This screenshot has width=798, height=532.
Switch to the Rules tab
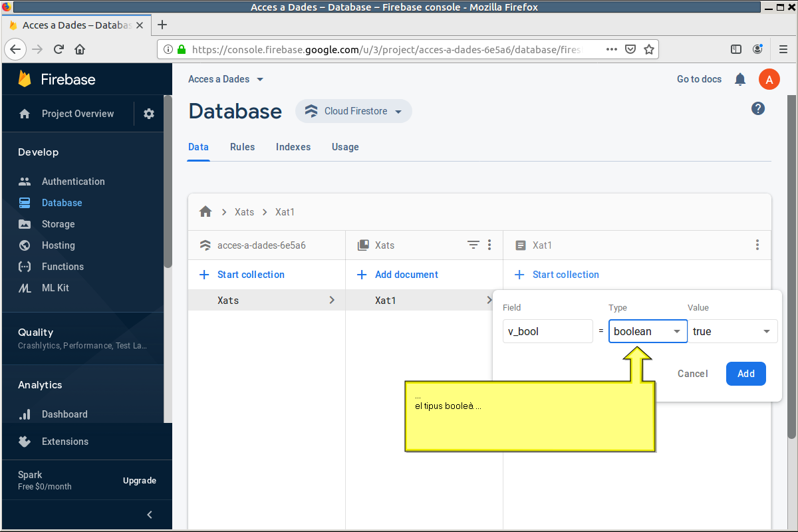coord(242,147)
